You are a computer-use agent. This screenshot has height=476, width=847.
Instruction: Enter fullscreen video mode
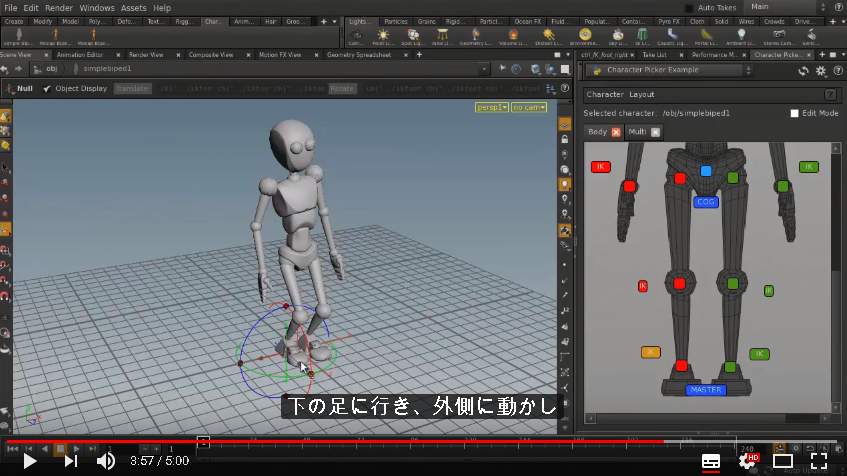(x=819, y=461)
